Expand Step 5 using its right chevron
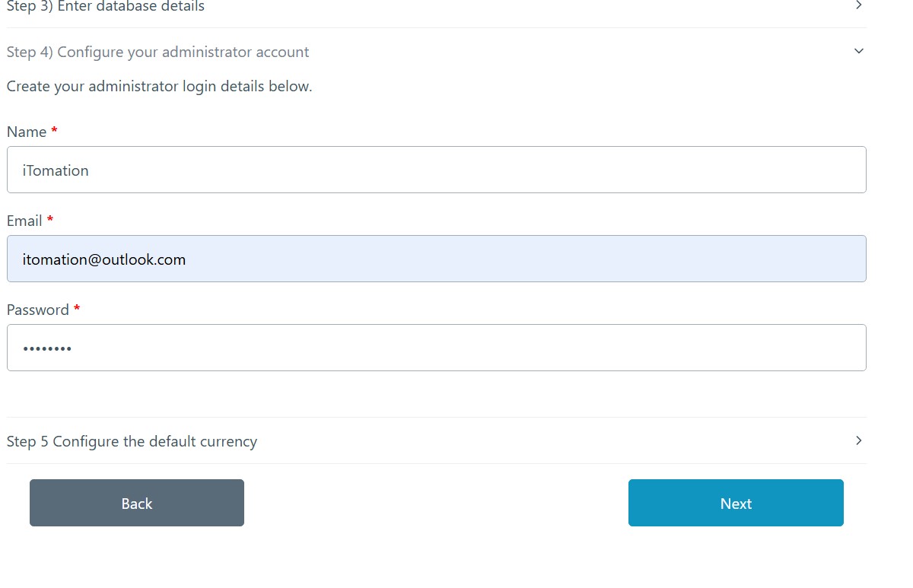Viewport: 913px width, 588px height. (x=859, y=440)
